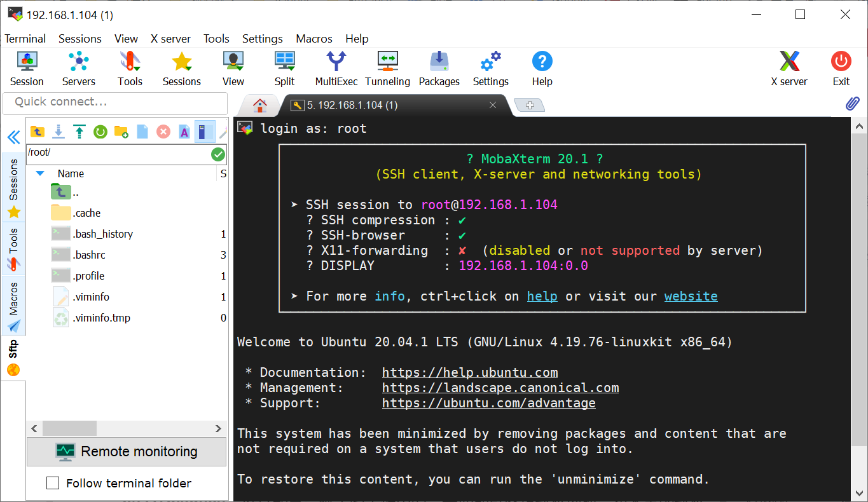Delete the selected remote file
Screen dimensions: 868x502
click(163, 132)
